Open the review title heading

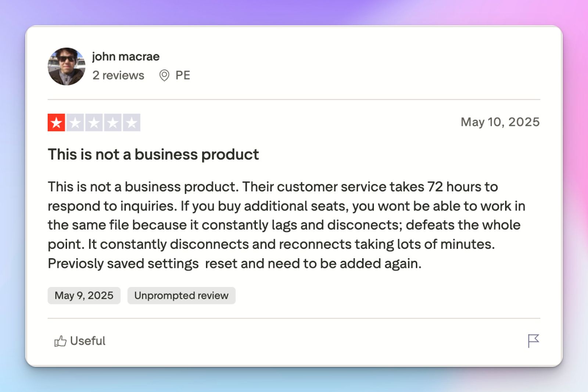click(153, 155)
